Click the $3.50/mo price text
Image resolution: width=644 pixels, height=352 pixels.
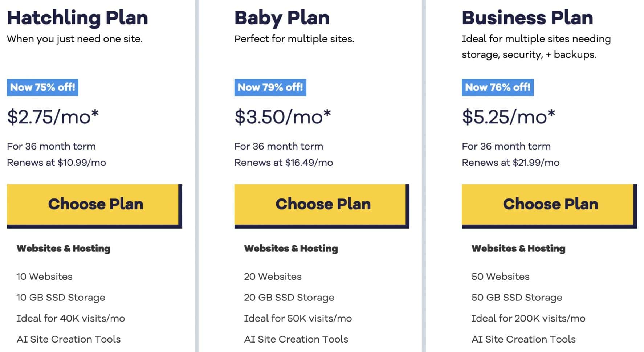click(283, 117)
